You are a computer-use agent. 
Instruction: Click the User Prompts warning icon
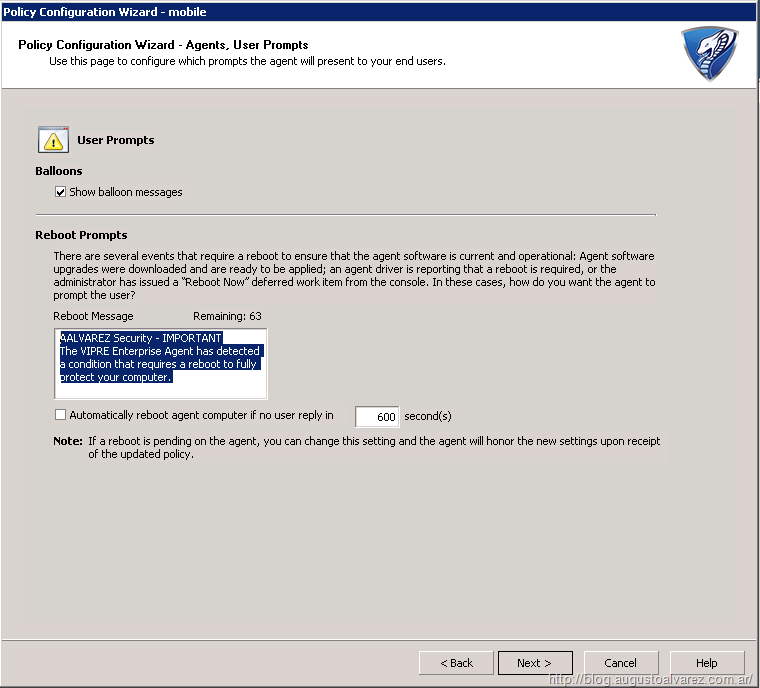coord(53,140)
